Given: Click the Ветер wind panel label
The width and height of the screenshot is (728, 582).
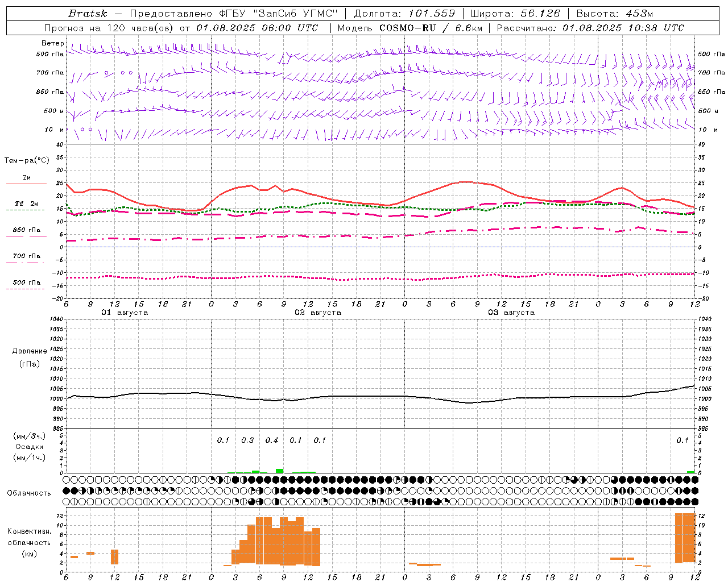Looking at the screenshot, I should click(x=52, y=43).
